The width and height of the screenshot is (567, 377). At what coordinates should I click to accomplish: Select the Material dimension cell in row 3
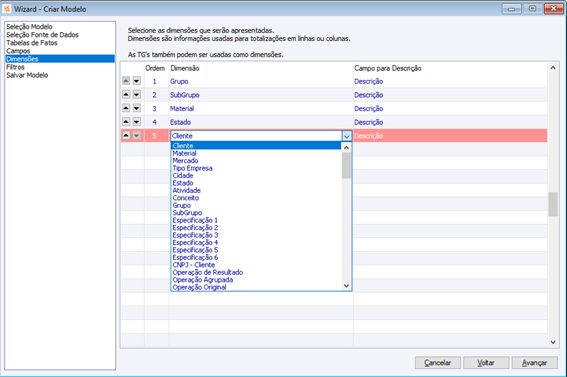[x=261, y=108]
